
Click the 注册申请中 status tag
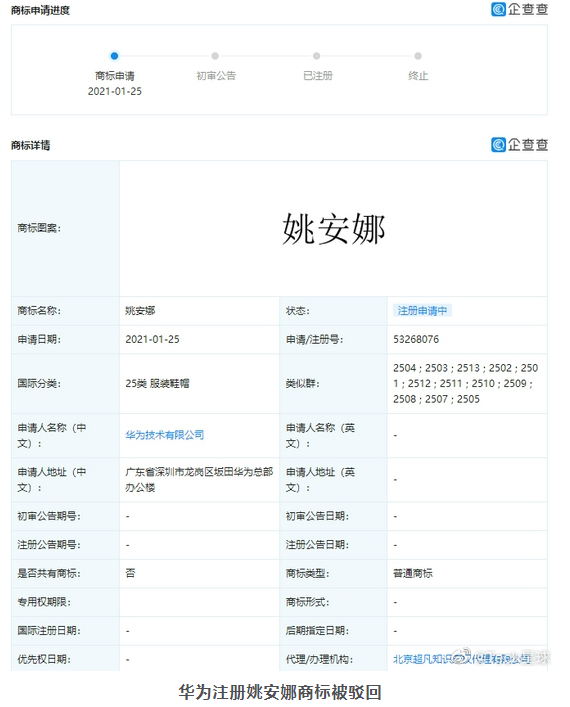[422, 311]
